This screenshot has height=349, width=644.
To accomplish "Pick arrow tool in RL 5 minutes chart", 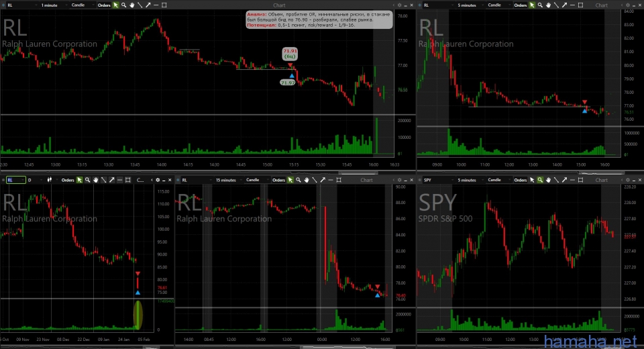I will click(x=564, y=5).
